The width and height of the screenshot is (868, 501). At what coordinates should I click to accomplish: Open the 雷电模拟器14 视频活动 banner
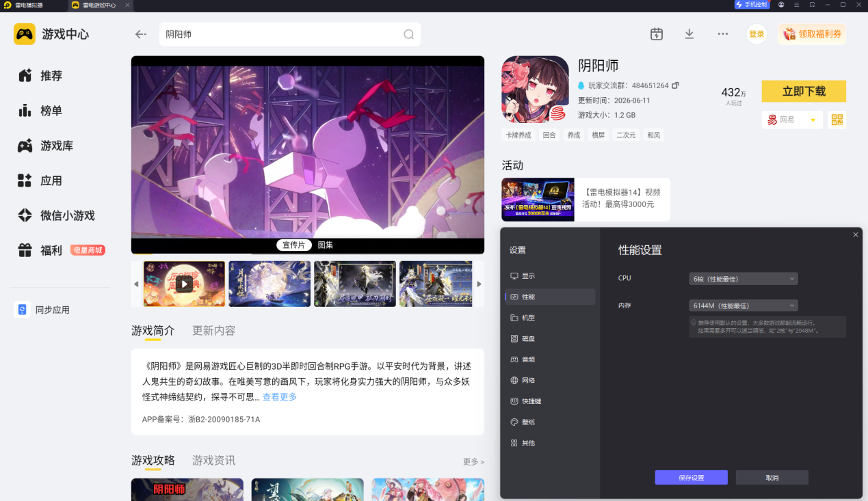coord(586,200)
